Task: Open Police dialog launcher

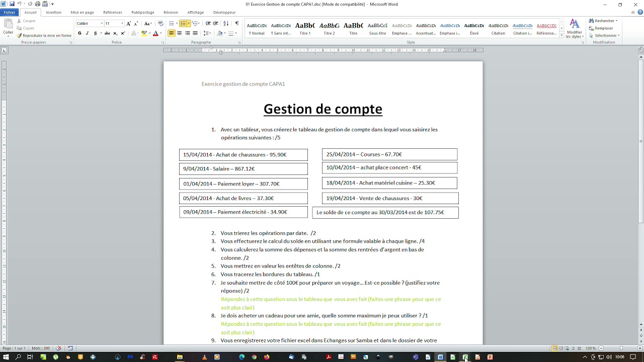Action: coord(163,43)
